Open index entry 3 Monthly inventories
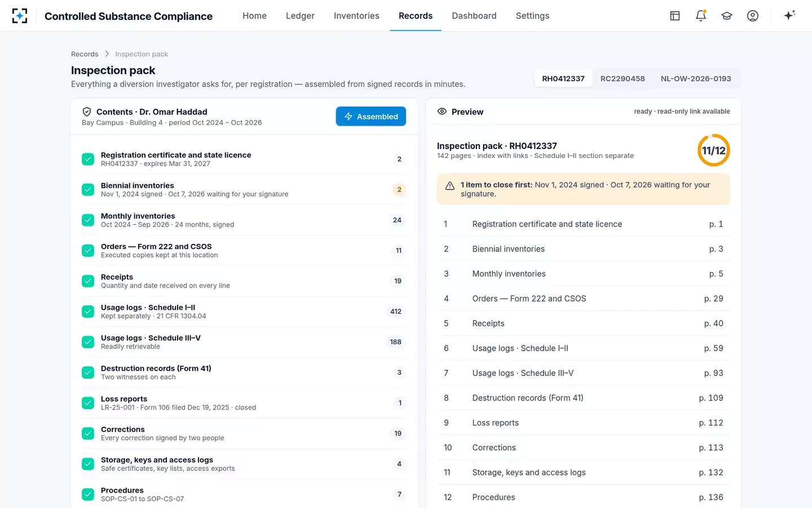This screenshot has height=508, width=812. pos(584,274)
